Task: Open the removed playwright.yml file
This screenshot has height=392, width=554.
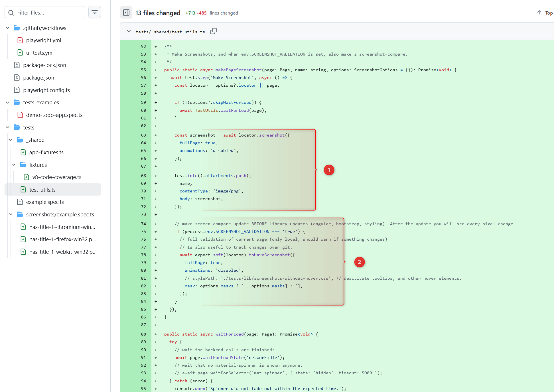Action: tap(43, 40)
